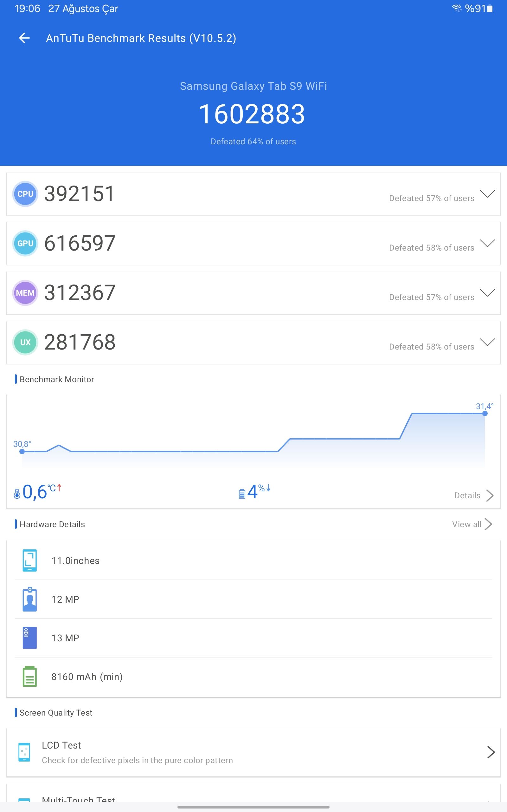This screenshot has width=507, height=812.
Task: Tap the 11.0inches screen size icon
Action: (x=29, y=560)
